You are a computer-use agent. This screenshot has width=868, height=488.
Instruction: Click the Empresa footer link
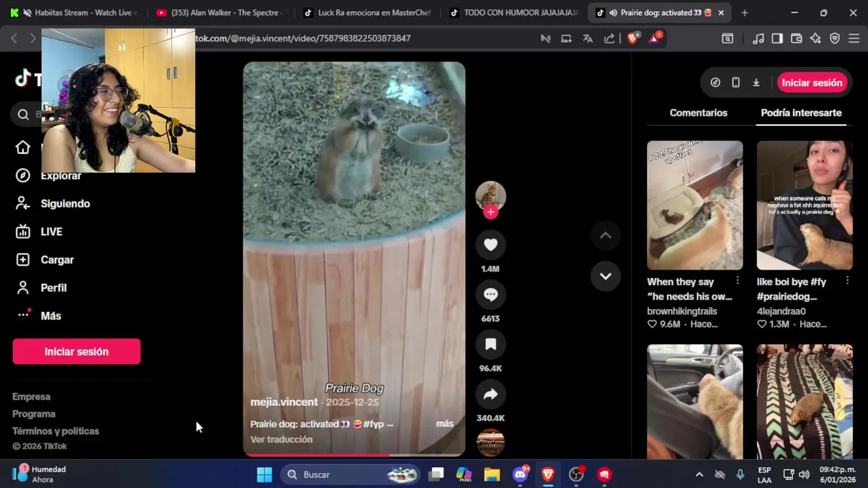click(31, 396)
